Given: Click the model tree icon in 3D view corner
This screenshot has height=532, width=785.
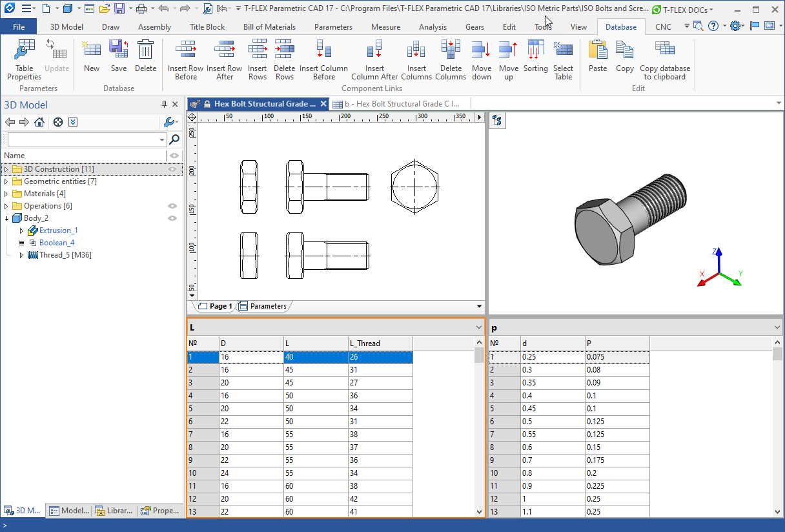Looking at the screenshot, I should (x=497, y=120).
